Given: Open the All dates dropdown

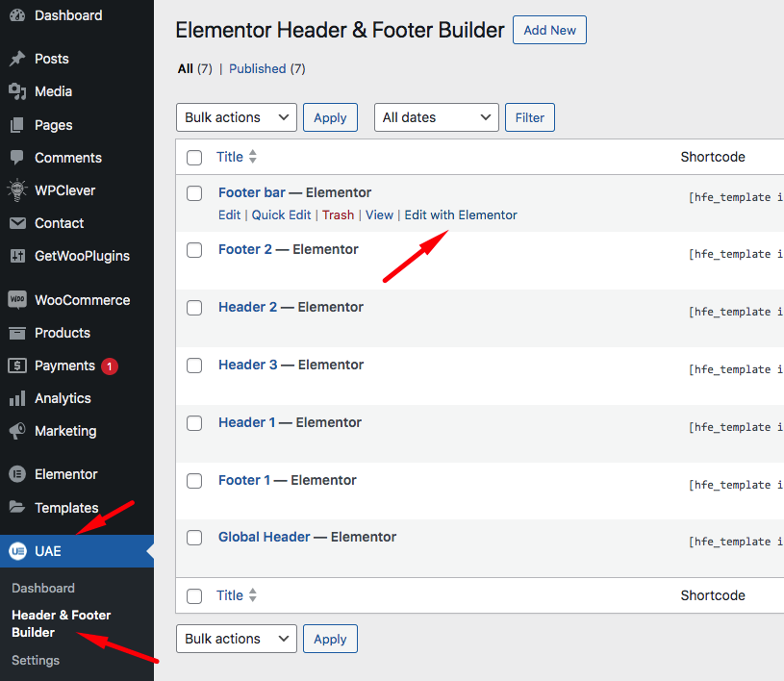Looking at the screenshot, I should [x=437, y=117].
